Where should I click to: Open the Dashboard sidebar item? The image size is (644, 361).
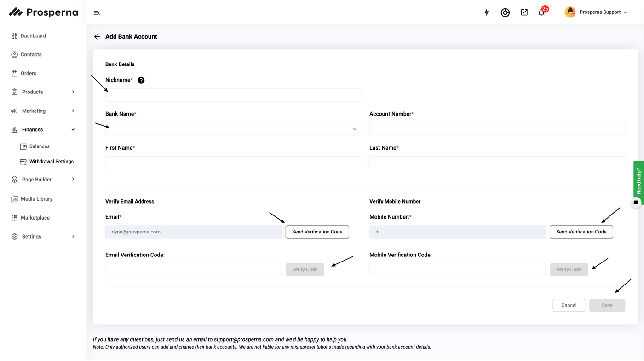[x=33, y=36]
